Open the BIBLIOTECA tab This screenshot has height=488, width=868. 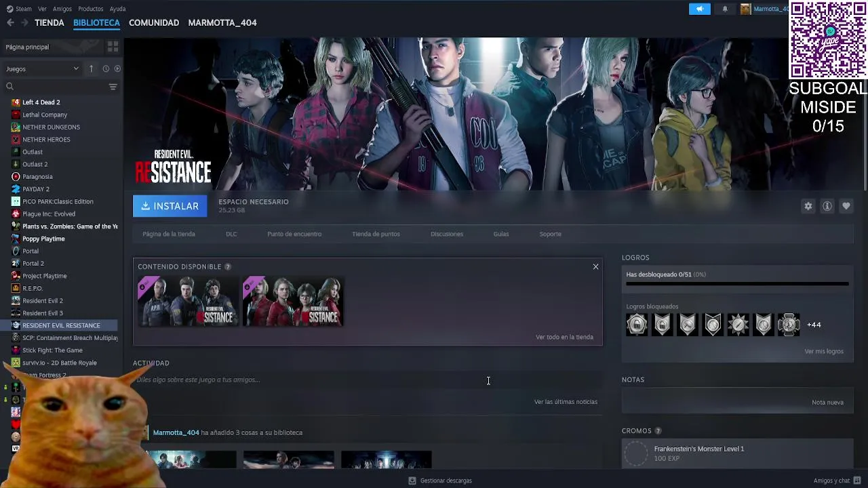pyautogui.click(x=96, y=22)
